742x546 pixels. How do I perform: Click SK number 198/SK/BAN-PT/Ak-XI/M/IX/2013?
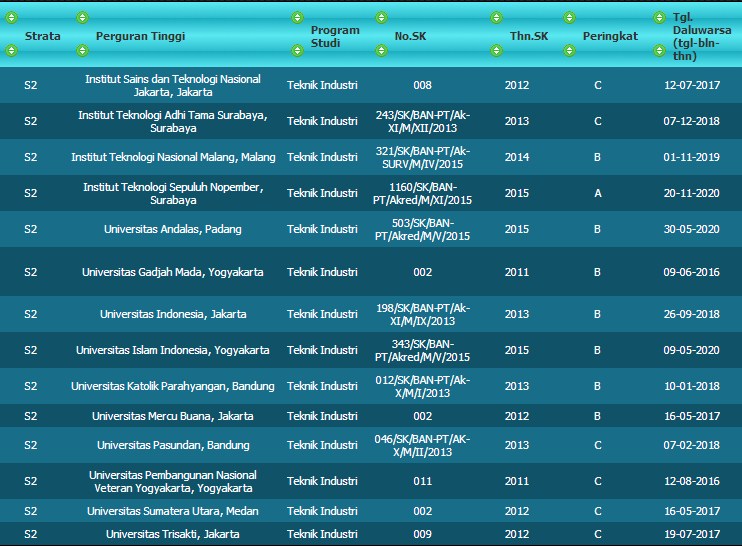pos(423,314)
